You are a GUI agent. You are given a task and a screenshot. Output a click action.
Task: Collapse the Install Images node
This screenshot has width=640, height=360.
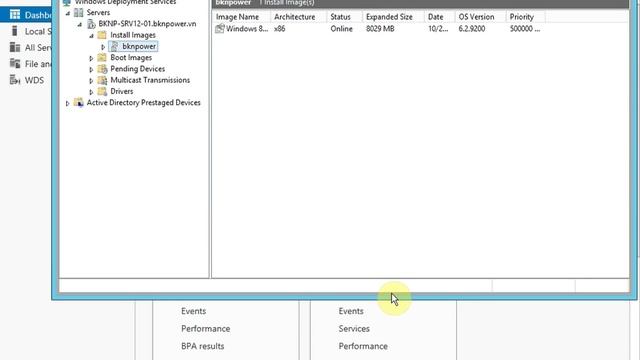[x=91, y=36]
